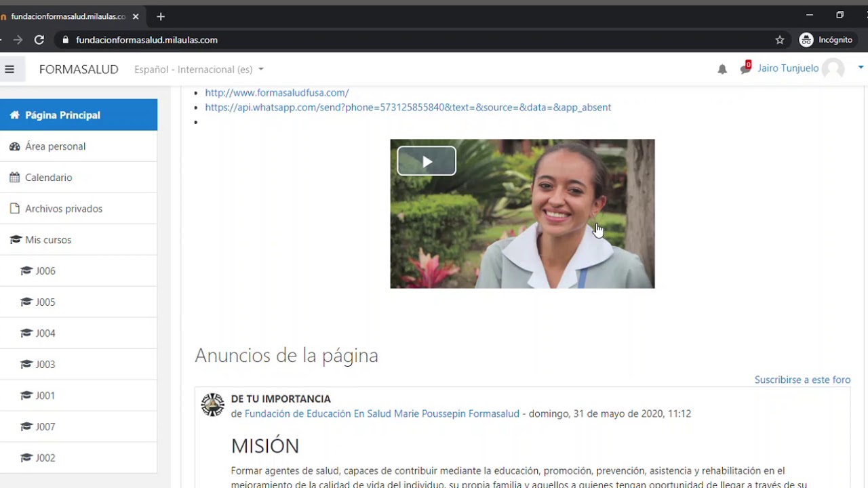
Task: Click the FORMASALUD site name
Action: point(79,69)
